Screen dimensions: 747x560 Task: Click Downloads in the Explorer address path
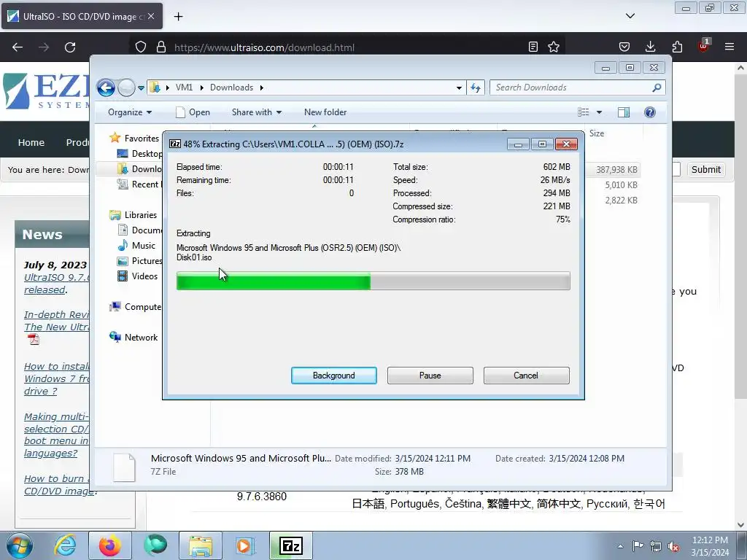[x=231, y=87]
